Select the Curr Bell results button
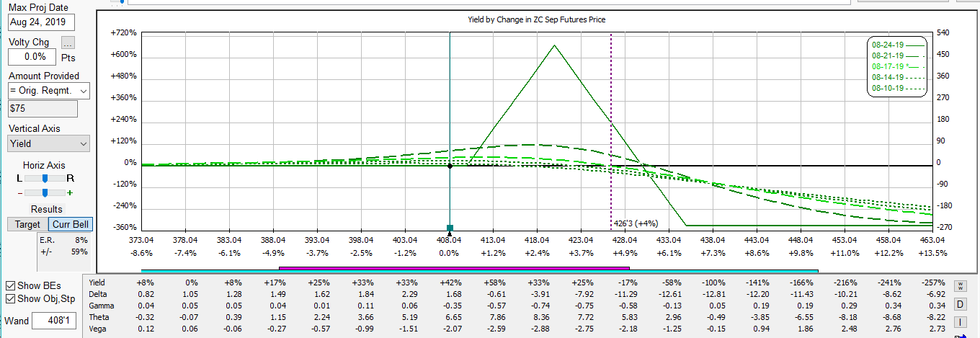The image size is (980, 338). [x=71, y=224]
